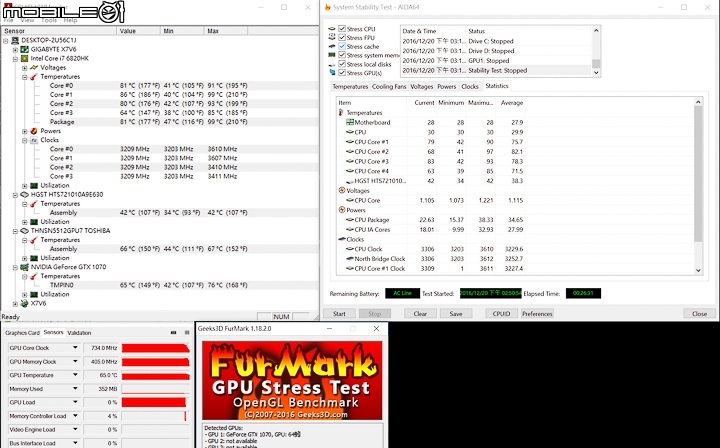Expand the GIGABYTE X7V6 tree node
Screen dimensions: 720x448
click(15, 50)
